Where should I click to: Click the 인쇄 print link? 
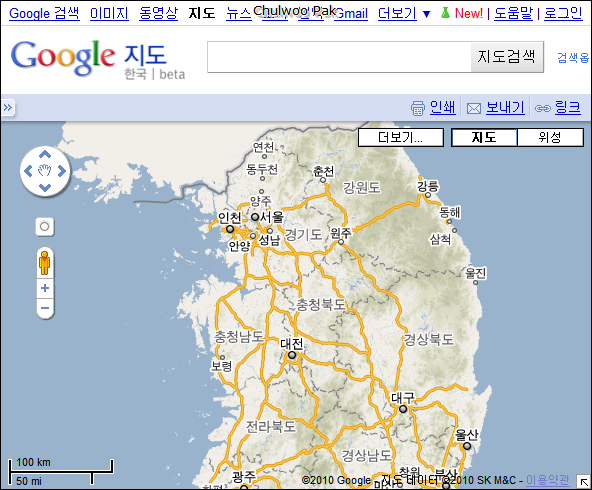(x=442, y=108)
